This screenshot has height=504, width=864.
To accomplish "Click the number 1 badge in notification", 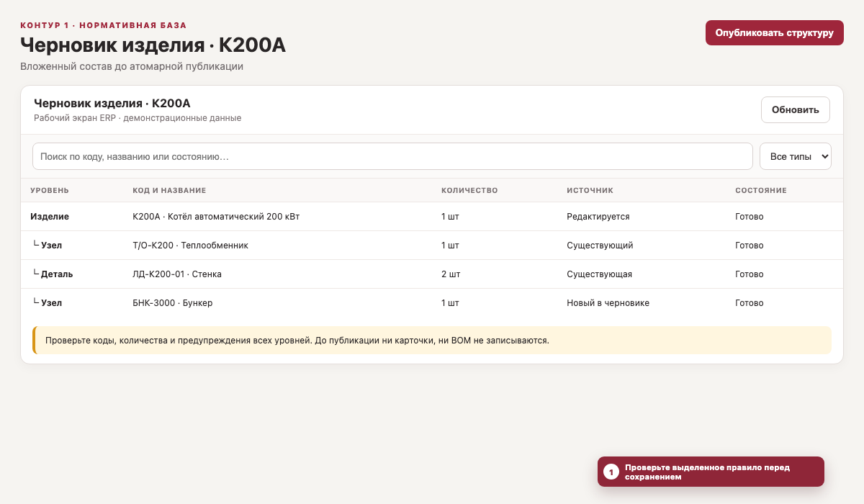I will pos(611,472).
